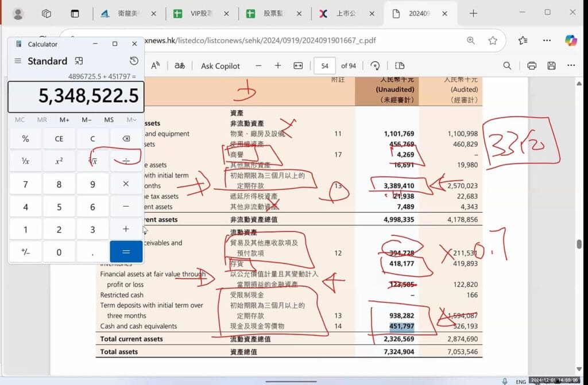Expand the calculator memory list M˅

(131, 119)
